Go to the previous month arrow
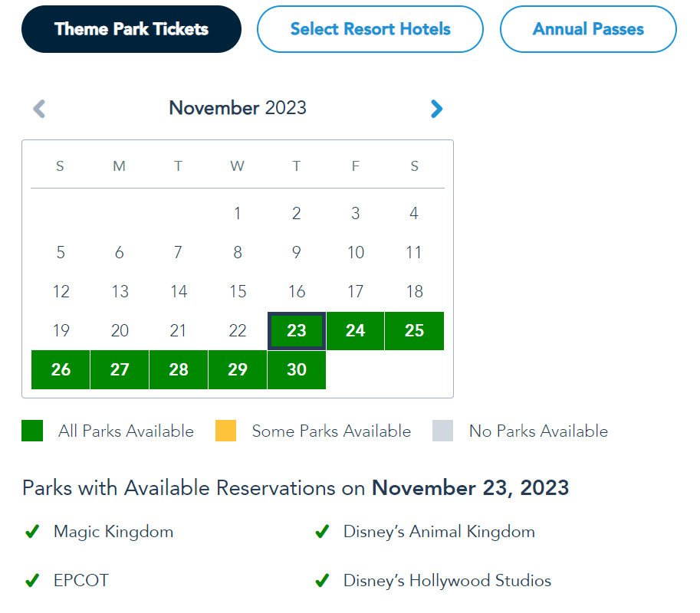 click(39, 109)
